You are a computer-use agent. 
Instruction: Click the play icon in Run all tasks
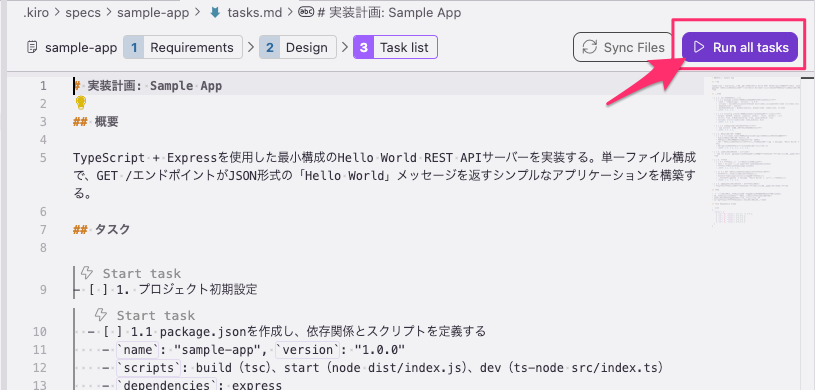[699, 47]
